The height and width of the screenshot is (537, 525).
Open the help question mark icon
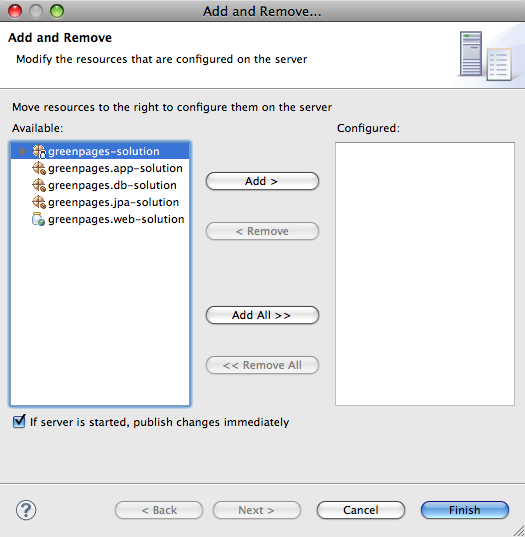pos(26,510)
